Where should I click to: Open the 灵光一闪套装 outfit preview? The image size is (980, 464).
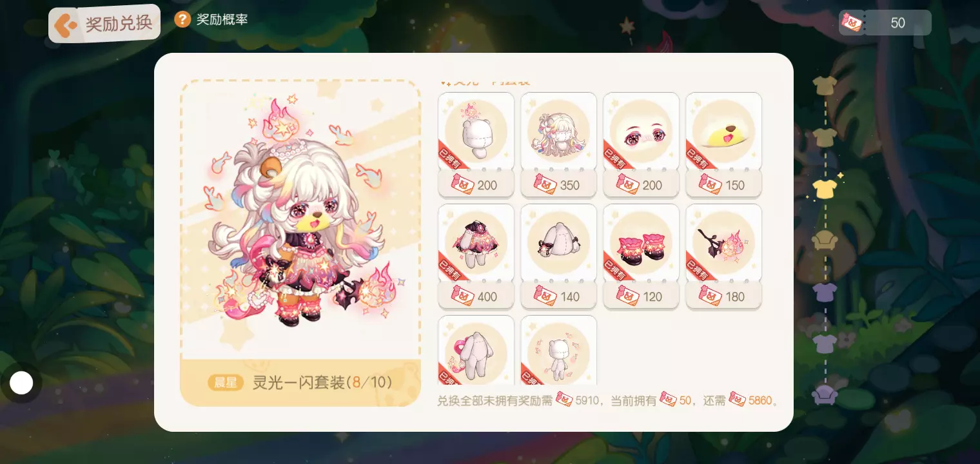click(300, 244)
